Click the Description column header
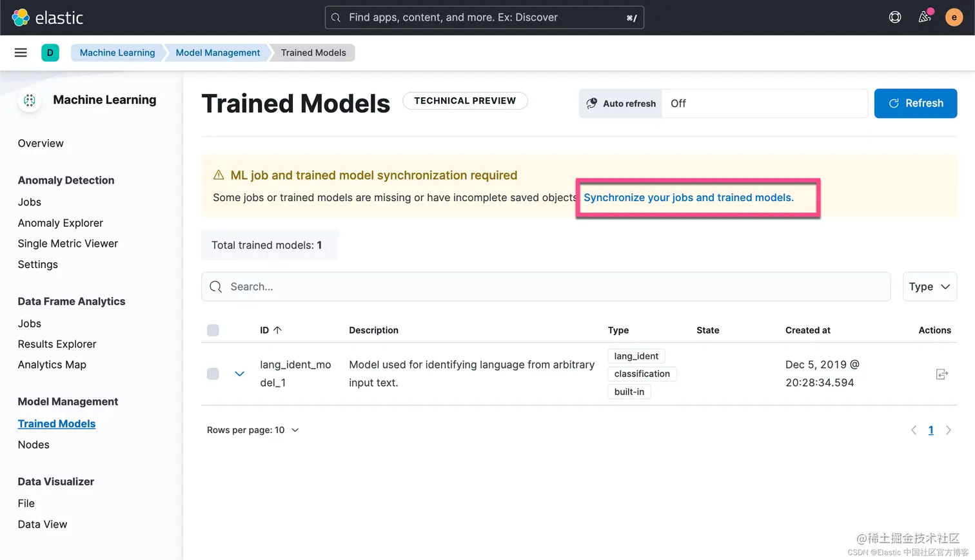Screen dimensions: 975x560 373,330
